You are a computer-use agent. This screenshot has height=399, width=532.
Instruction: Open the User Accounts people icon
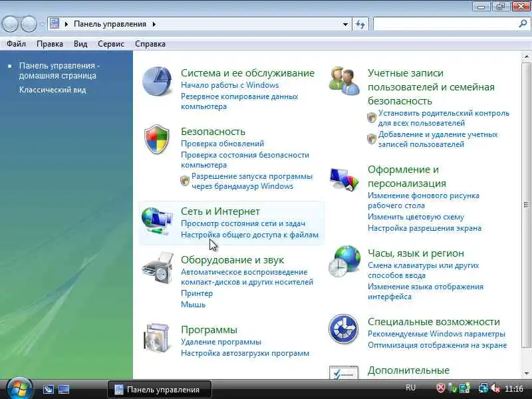[x=344, y=80]
